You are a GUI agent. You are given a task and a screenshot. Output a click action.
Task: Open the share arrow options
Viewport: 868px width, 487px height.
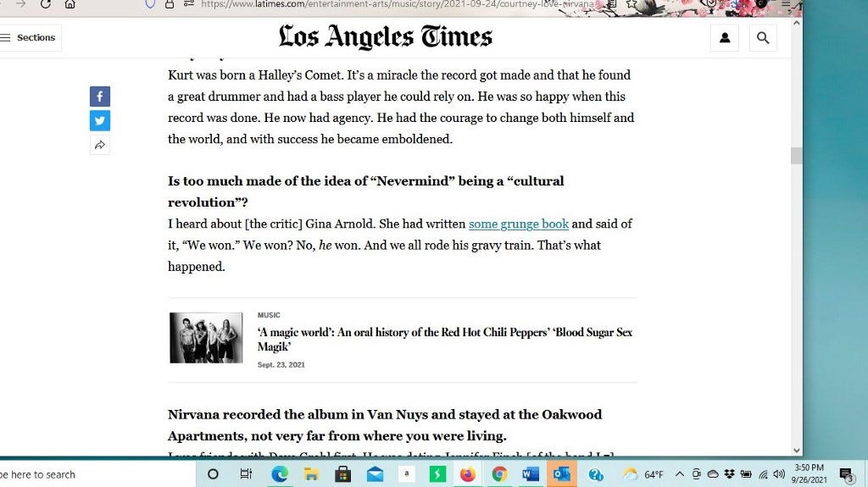coord(100,145)
